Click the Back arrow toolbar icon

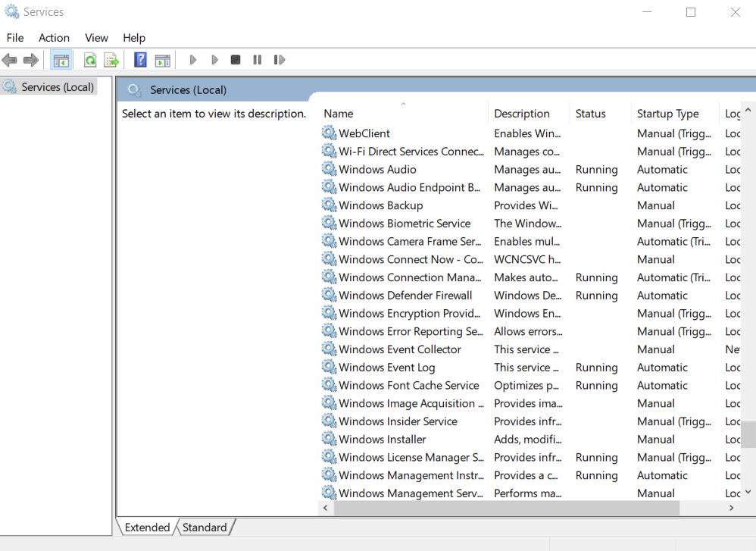(10, 61)
